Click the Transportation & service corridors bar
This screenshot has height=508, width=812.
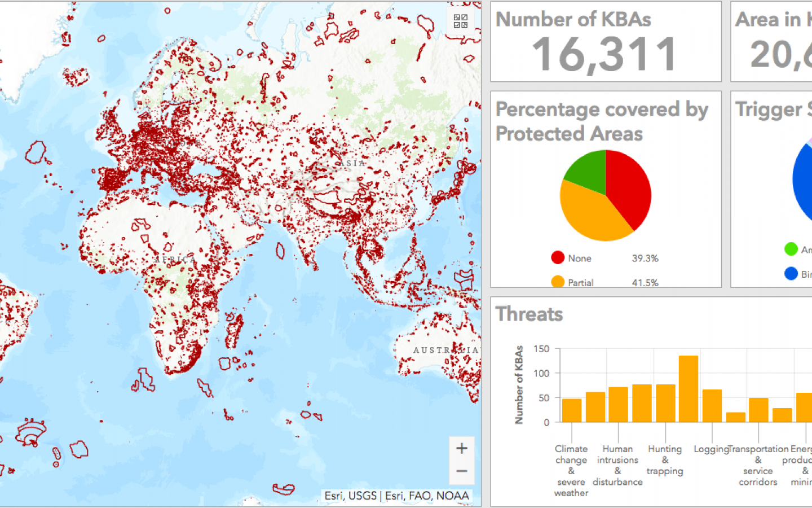point(758,410)
